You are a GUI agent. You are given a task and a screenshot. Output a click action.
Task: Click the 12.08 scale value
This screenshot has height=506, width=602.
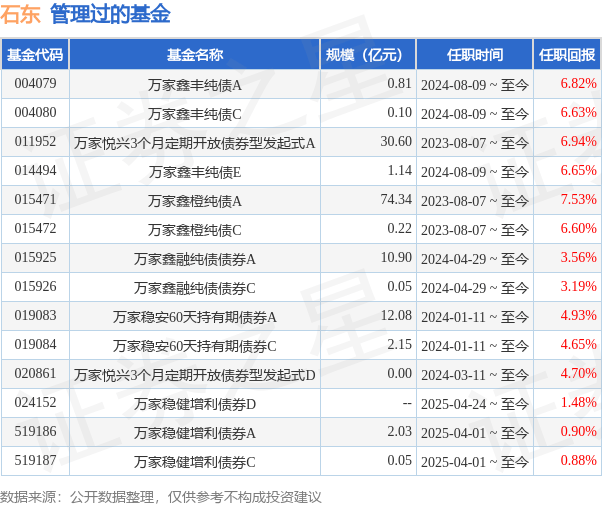click(396, 315)
